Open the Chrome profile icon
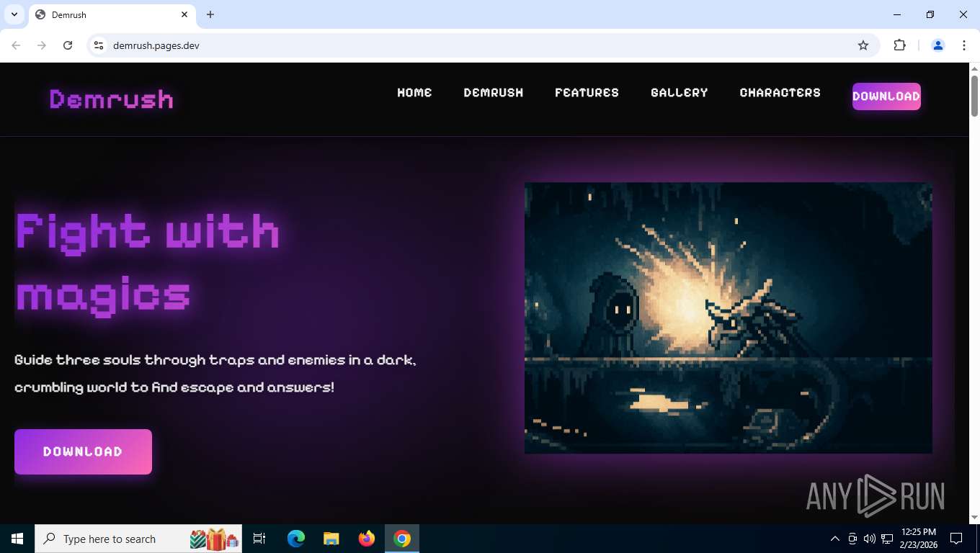980x553 pixels. click(x=938, y=45)
